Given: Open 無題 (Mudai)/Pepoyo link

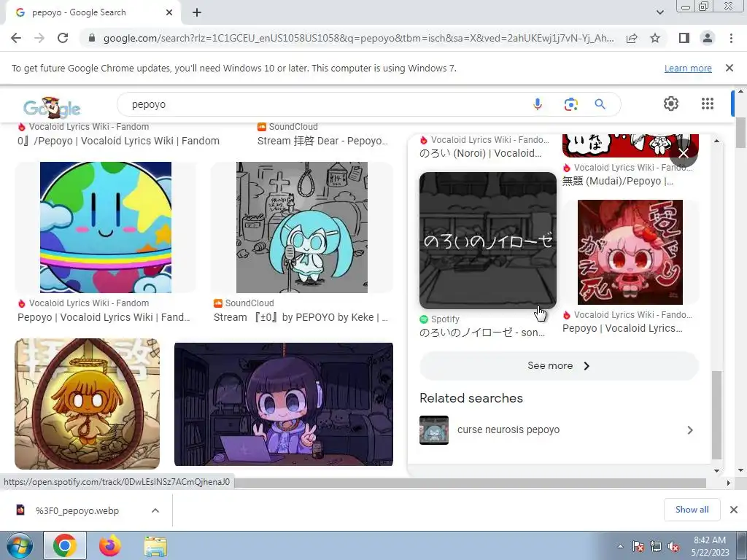Looking at the screenshot, I should point(618,181).
